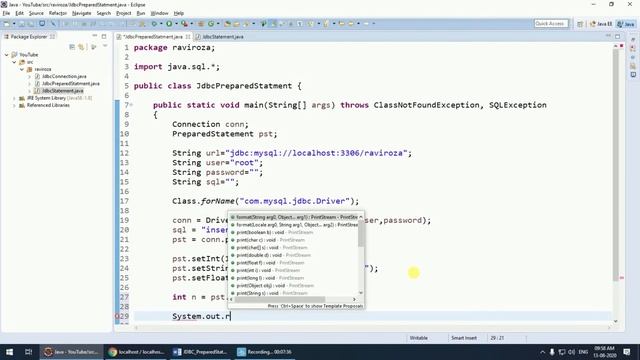Collapse All in Package Explorer
The height and width of the screenshot is (360, 640).
[72, 47]
